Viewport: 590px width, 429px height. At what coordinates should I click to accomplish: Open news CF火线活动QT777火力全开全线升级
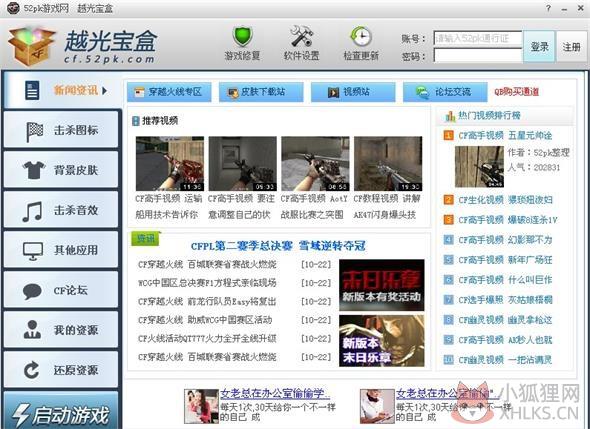[207, 338]
